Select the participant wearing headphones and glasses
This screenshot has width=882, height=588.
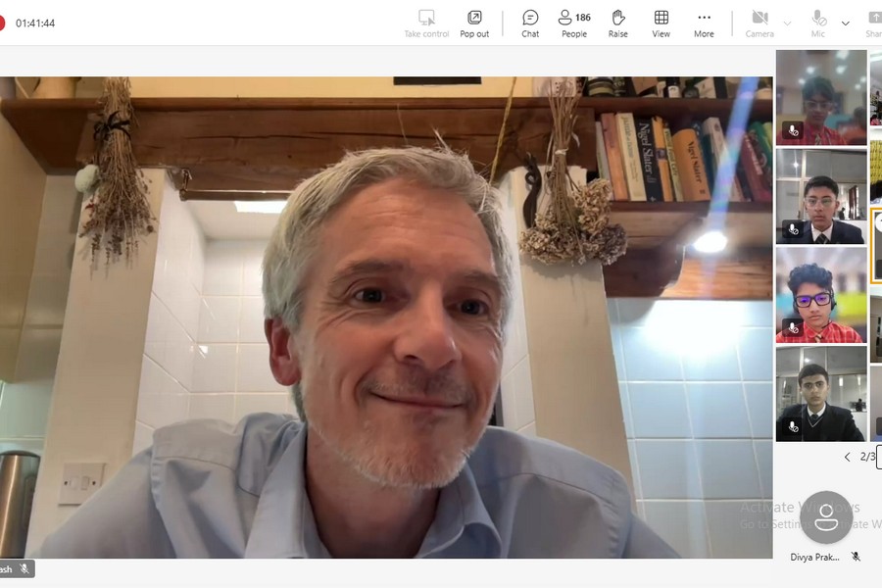(821, 295)
